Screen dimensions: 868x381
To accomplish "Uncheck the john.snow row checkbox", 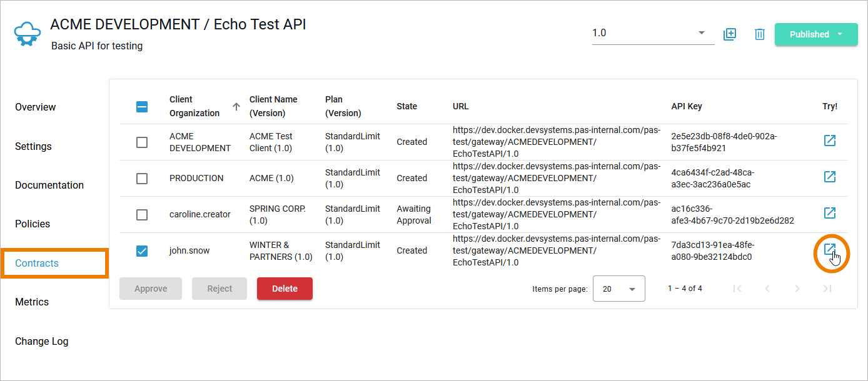I will point(142,251).
